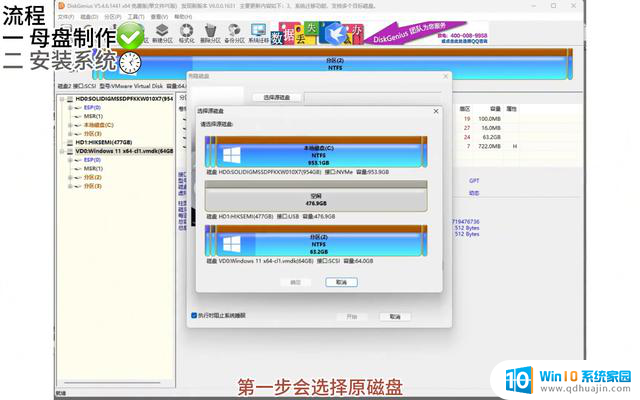Toggle the 执行时阻止系统睡眠 checkbox
This screenshot has width=640, height=400.
pyautogui.click(x=194, y=316)
